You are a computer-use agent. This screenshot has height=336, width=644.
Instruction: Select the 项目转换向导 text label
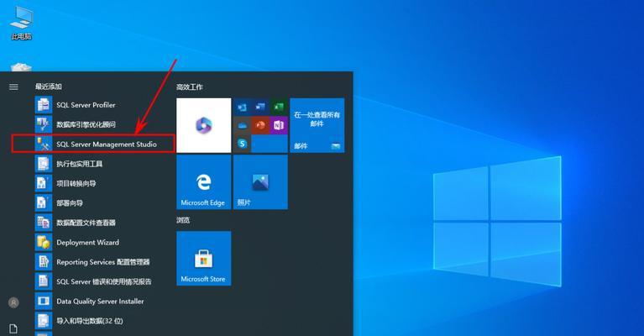[x=76, y=183]
